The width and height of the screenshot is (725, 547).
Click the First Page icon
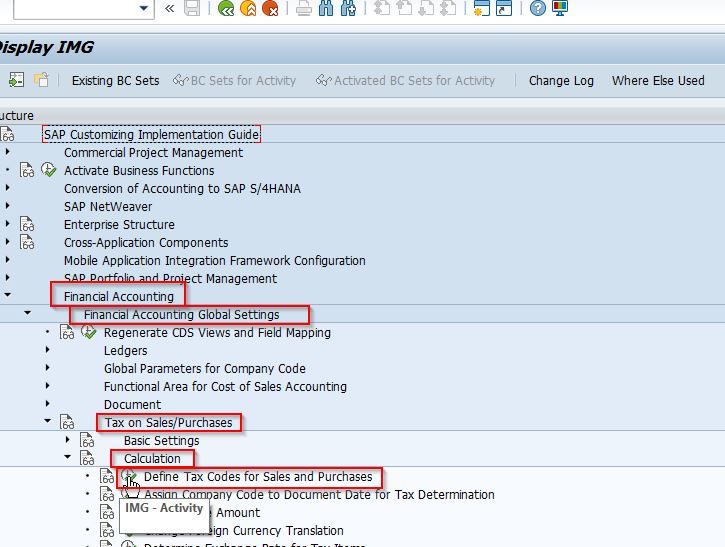381,8
